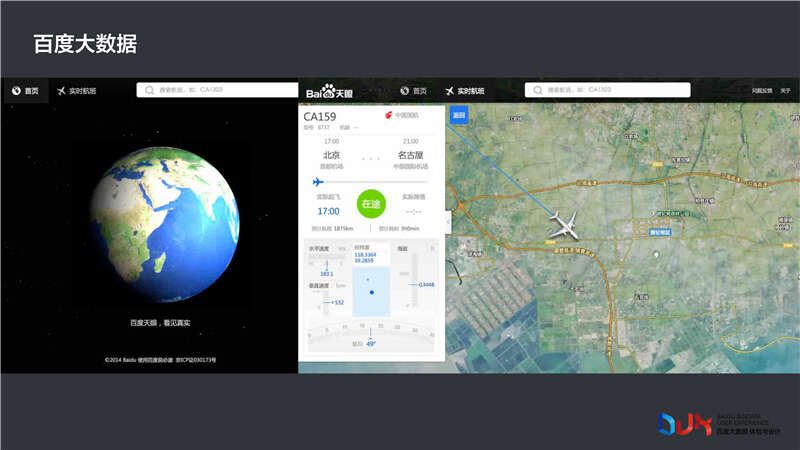Click the 问题反馈 link in the header
Image resolution: width=800 pixels, height=450 pixels.
point(761,91)
